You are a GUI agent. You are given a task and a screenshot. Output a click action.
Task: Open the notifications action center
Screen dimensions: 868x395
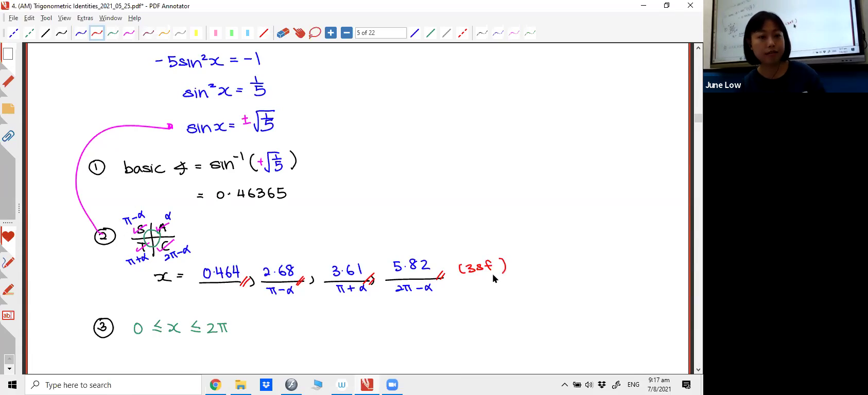pyautogui.click(x=686, y=385)
